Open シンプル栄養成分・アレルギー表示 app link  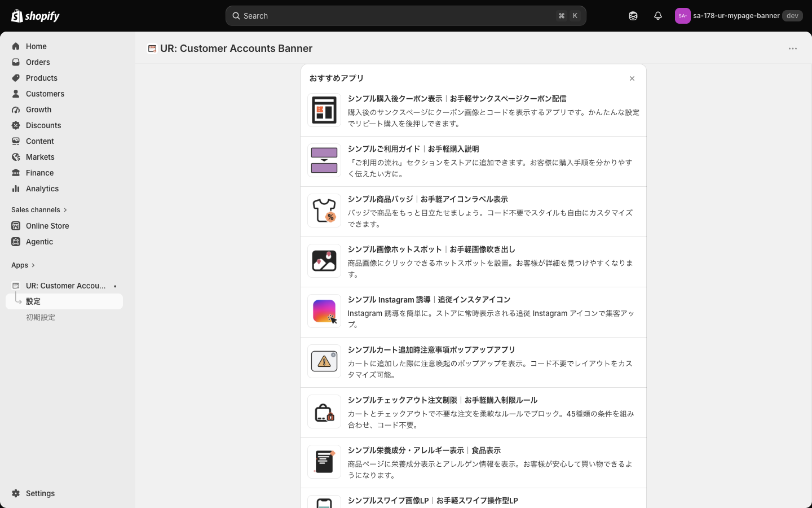[424, 450]
